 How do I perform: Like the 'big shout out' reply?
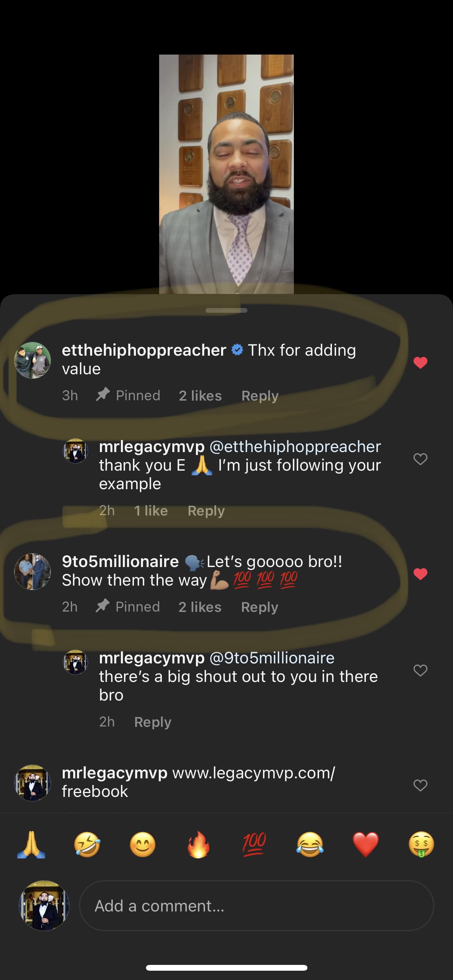(420, 670)
